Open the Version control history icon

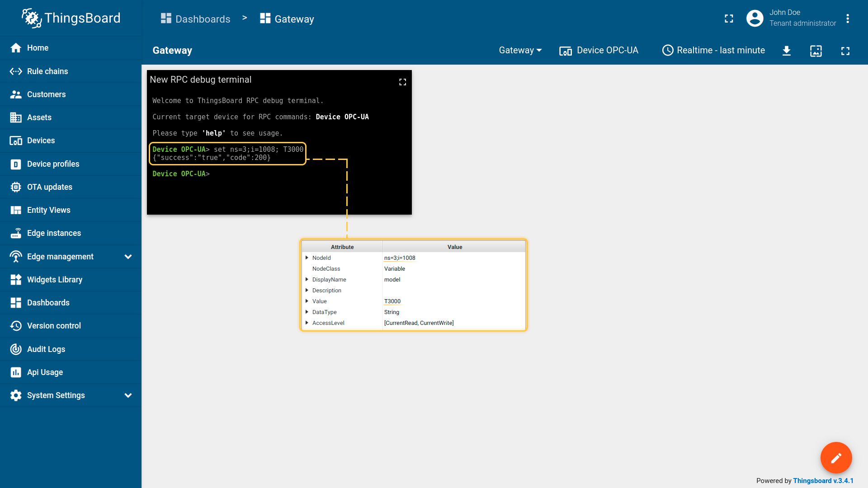point(16,326)
